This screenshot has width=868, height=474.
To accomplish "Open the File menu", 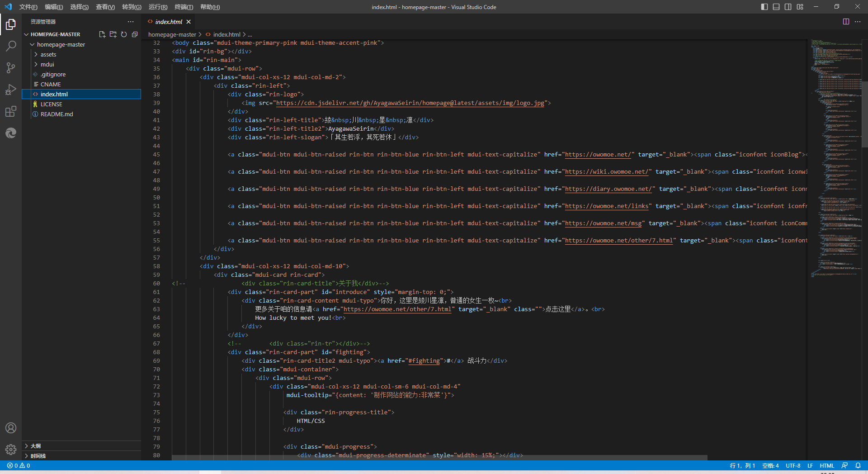I will (28, 7).
